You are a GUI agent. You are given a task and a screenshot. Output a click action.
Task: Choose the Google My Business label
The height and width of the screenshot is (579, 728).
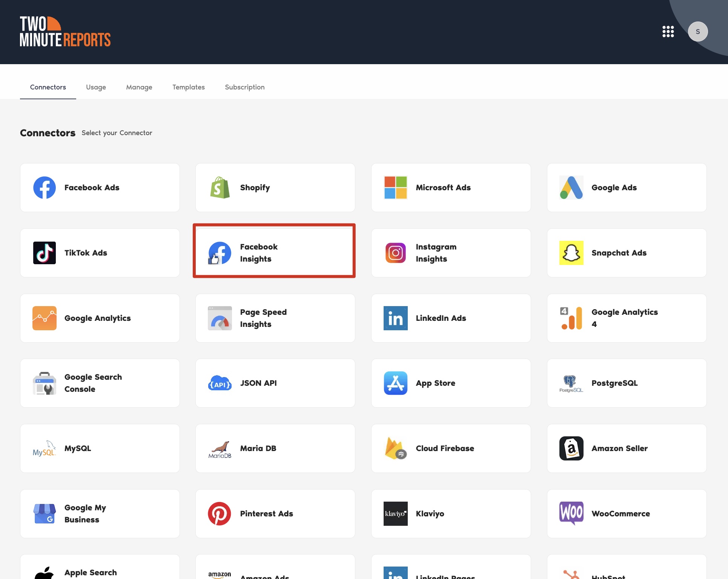point(85,514)
